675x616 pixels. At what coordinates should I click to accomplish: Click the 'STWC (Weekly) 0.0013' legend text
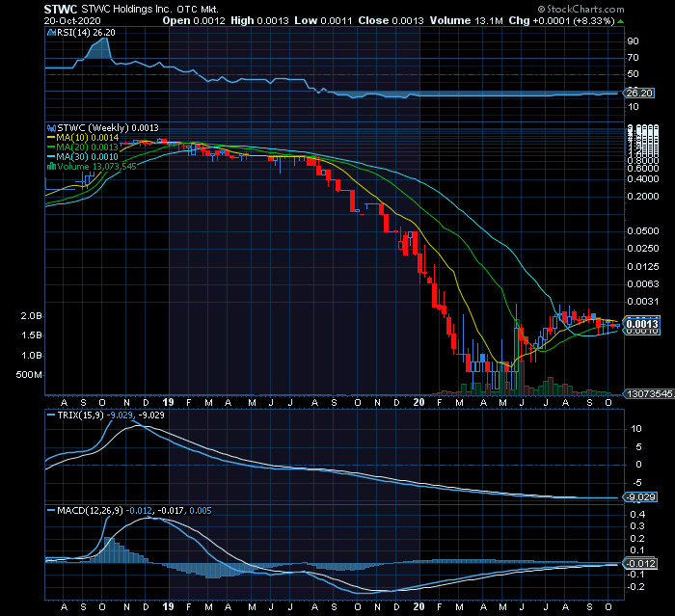[x=108, y=128]
